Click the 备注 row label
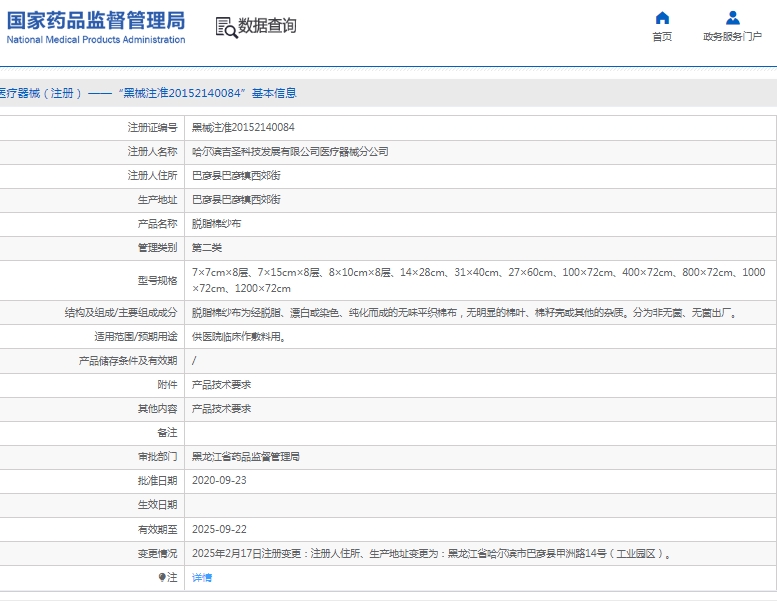The height and width of the screenshot is (601, 777). [167, 433]
